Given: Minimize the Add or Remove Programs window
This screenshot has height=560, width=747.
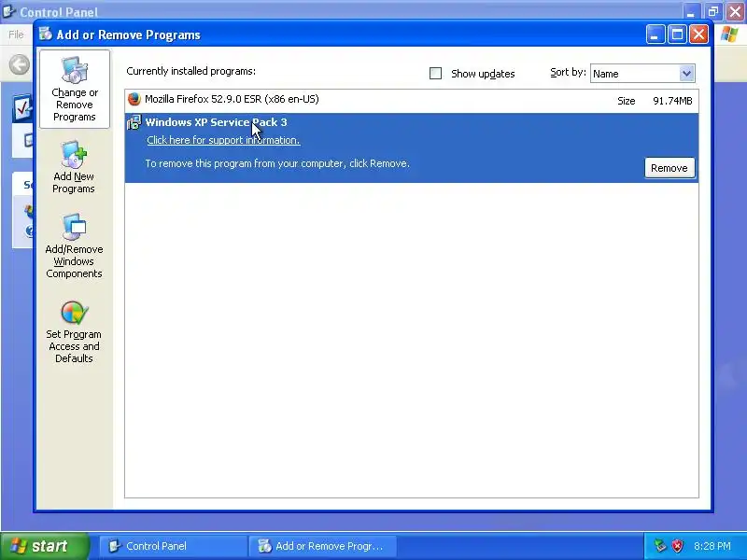Looking at the screenshot, I should click(x=655, y=35).
